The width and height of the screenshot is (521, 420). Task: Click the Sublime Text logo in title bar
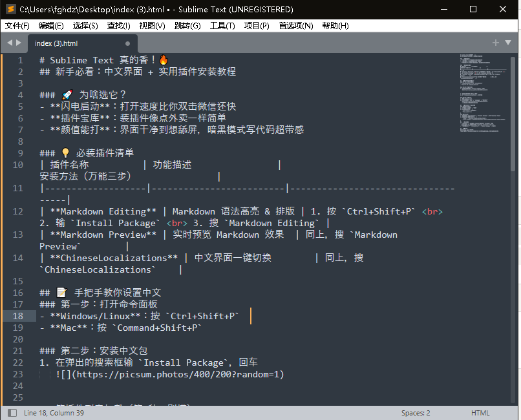[11, 9]
